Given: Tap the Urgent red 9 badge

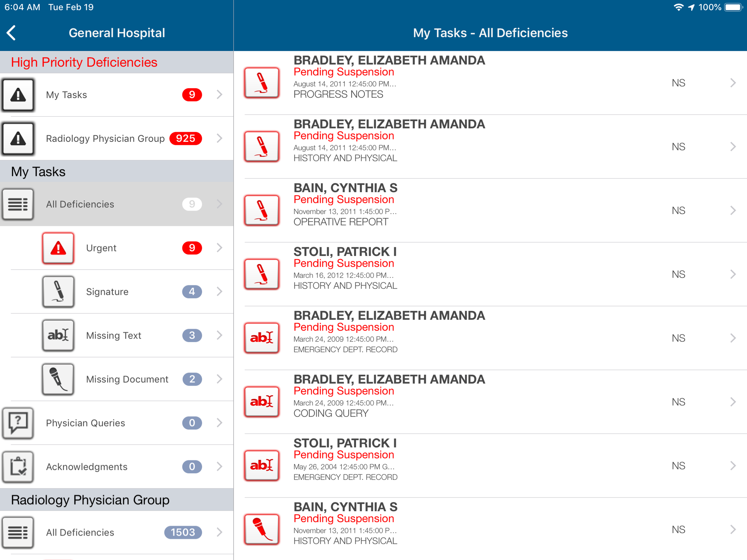Looking at the screenshot, I should pyautogui.click(x=192, y=248).
